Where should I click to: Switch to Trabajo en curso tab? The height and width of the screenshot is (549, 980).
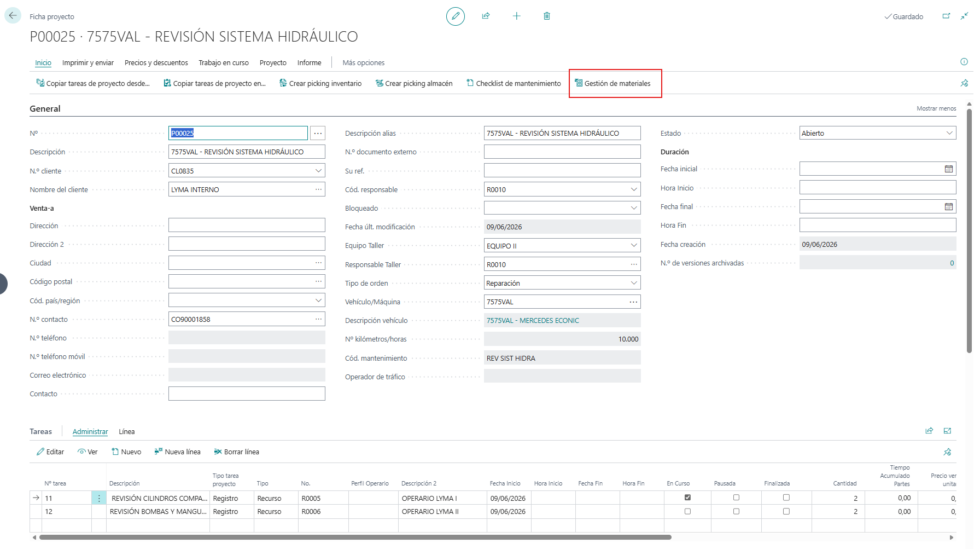point(224,63)
